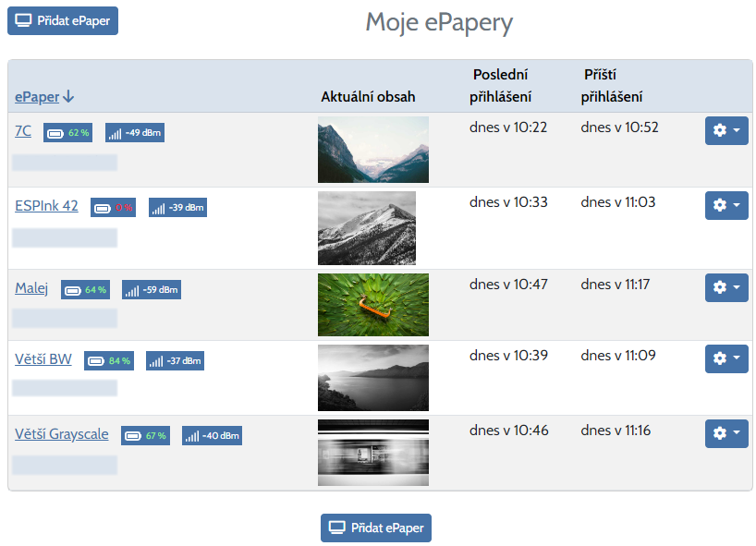Image resolution: width=756 pixels, height=546 pixels.
Task: Open the Malej ePaper link
Action: [x=31, y=288]
